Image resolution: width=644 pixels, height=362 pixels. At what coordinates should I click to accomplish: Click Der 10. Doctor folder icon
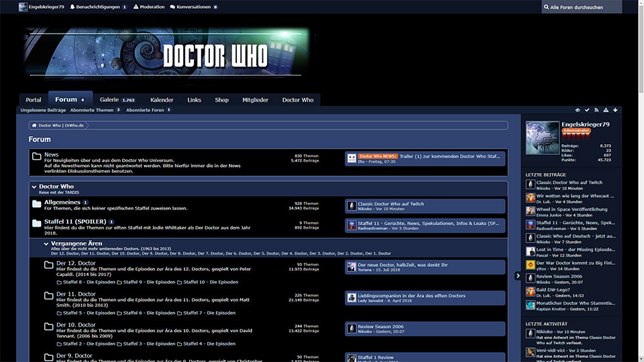pos(48,326)
